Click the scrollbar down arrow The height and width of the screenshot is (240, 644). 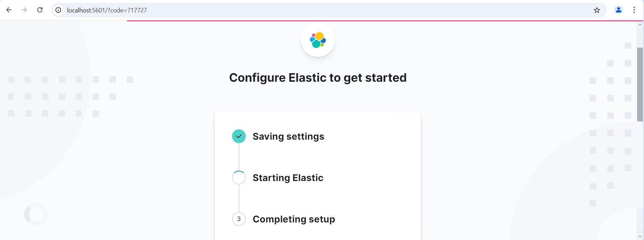point(640,237)
